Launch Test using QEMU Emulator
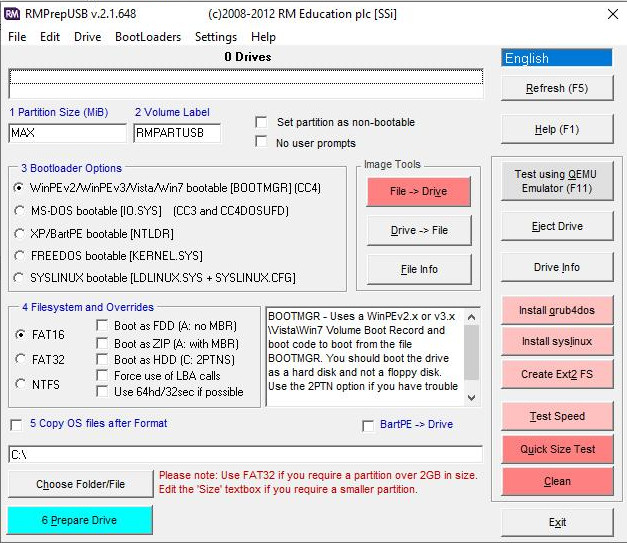The image size is (627, 543). 557,181
